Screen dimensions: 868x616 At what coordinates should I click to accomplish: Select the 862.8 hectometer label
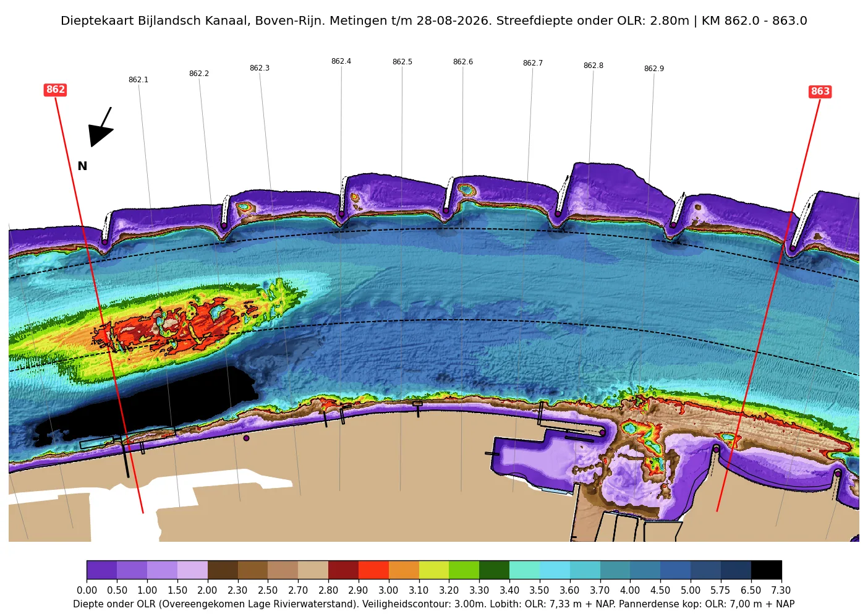point(594,66)
